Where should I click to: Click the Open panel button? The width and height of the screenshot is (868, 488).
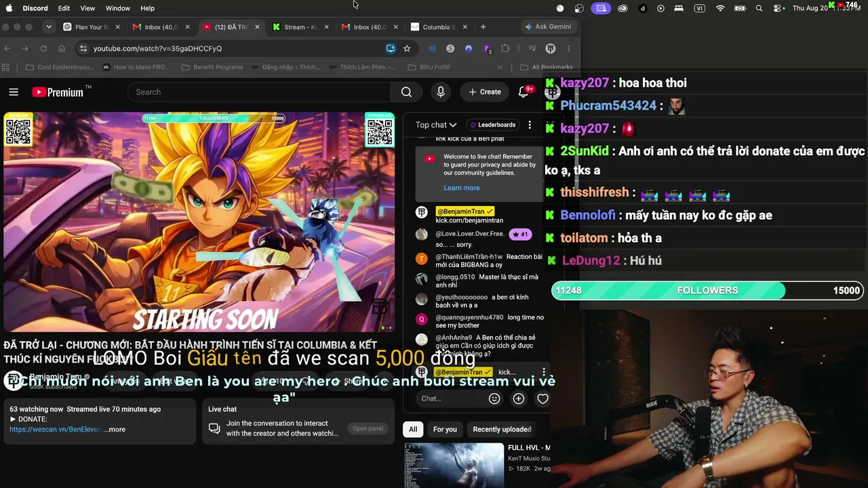368,428
